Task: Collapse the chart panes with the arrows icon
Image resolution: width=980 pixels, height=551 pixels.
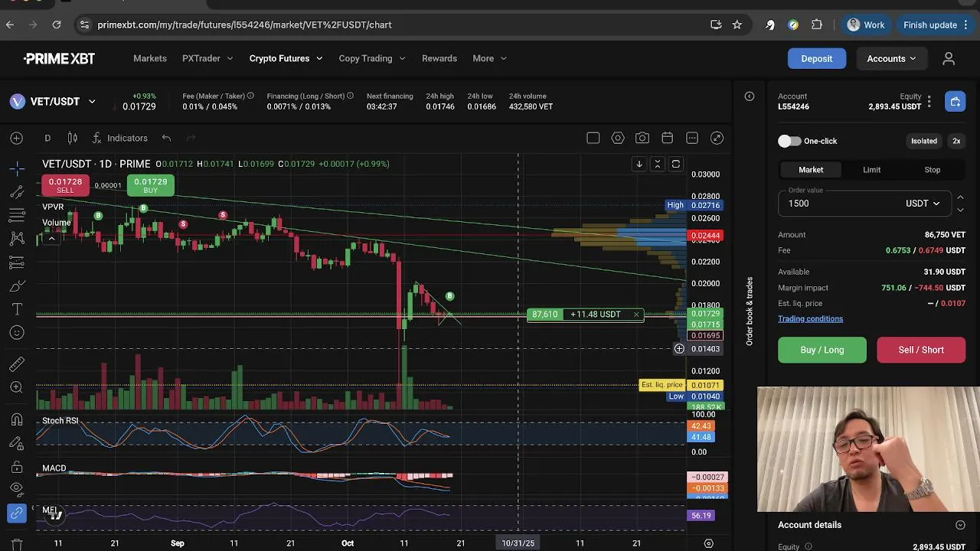Action: pyautogui.click(x=657, y=164)
